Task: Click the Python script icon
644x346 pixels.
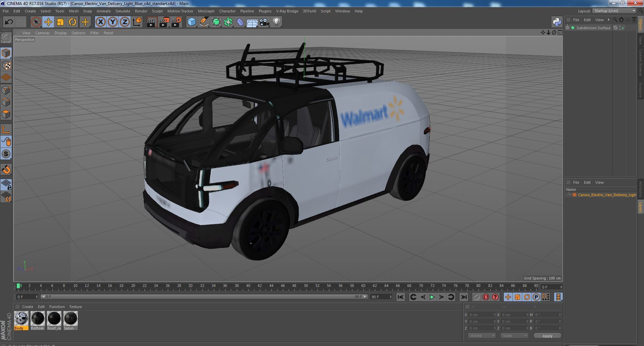Action: (557, 22)
